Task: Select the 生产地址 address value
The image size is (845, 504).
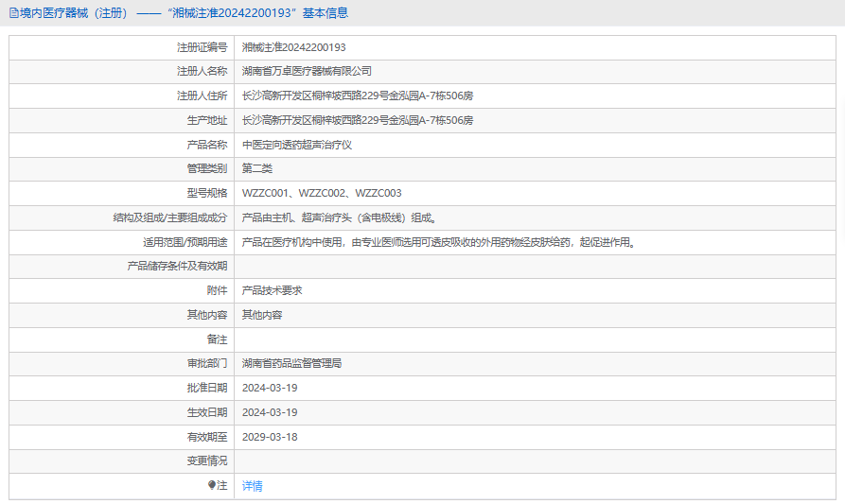Action: pyautogui.click(x=358, y=120)
